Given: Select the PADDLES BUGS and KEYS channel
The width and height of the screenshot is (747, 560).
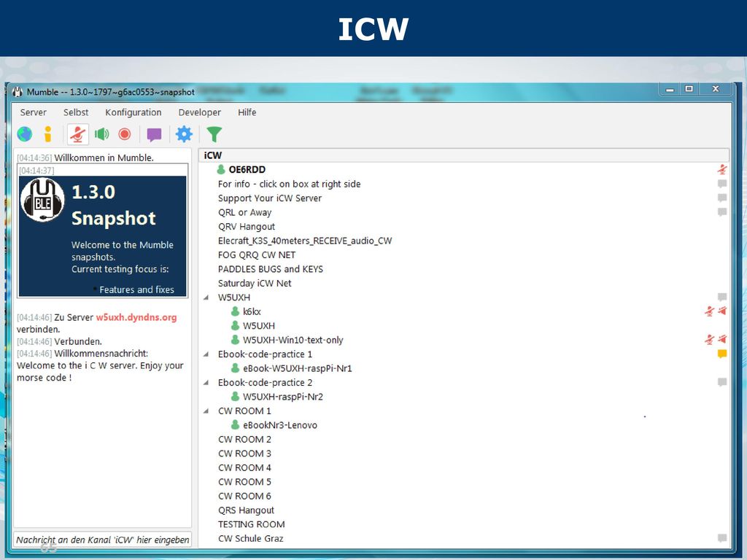Looking at the screenshot, I should click(271, 269).
